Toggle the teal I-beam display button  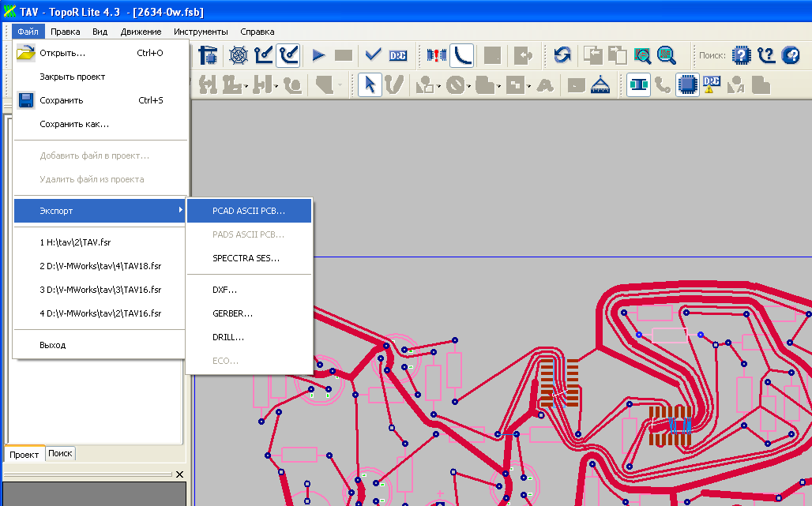pyautogui.click(x=638, y=84)
